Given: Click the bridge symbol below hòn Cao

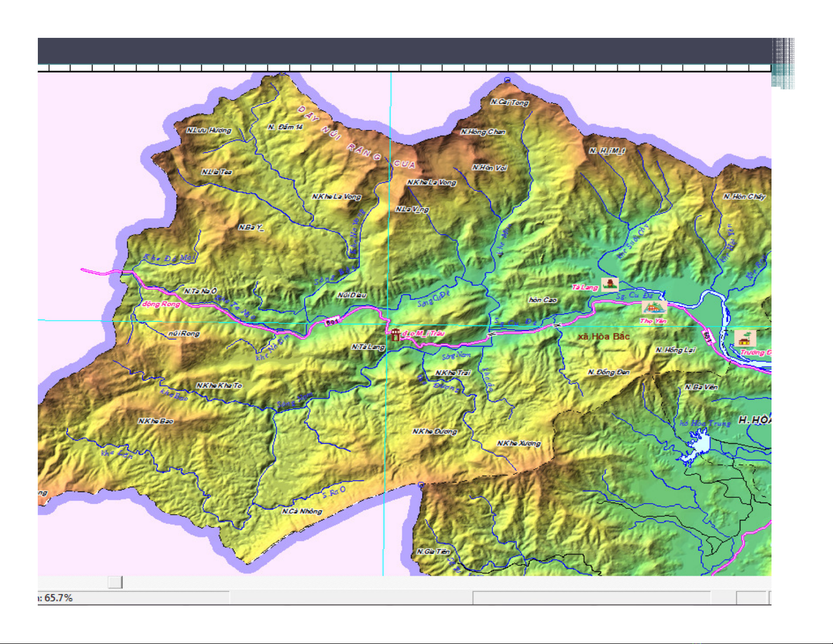Looking at the screenshot, I should [x=557, y=326].
